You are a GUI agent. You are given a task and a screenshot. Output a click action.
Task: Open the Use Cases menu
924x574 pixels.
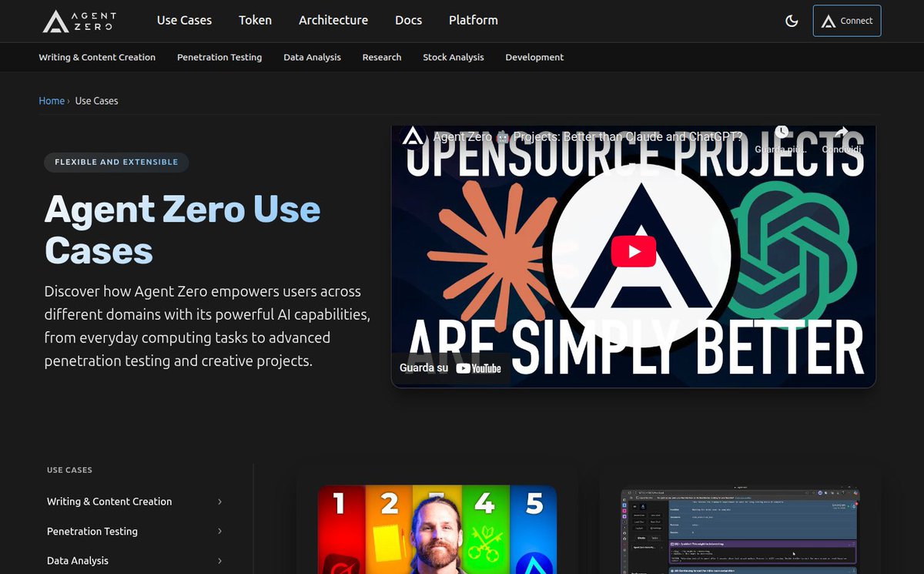click(x=184, y=20)
